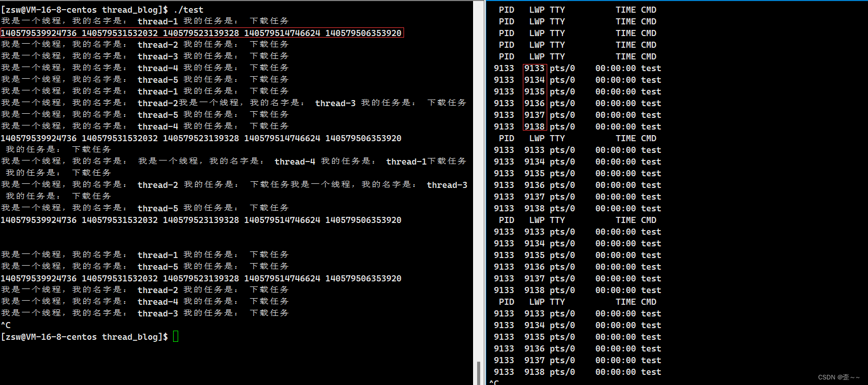
Task: Place cursor in the green prompt cursor box
Action: [x=176, y=337]
